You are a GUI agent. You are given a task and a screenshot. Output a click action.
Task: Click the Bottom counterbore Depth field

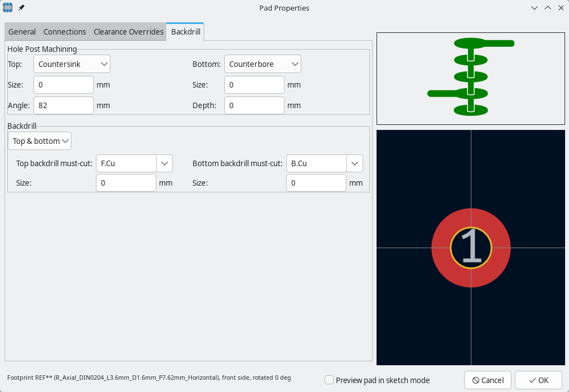(254, 105)
